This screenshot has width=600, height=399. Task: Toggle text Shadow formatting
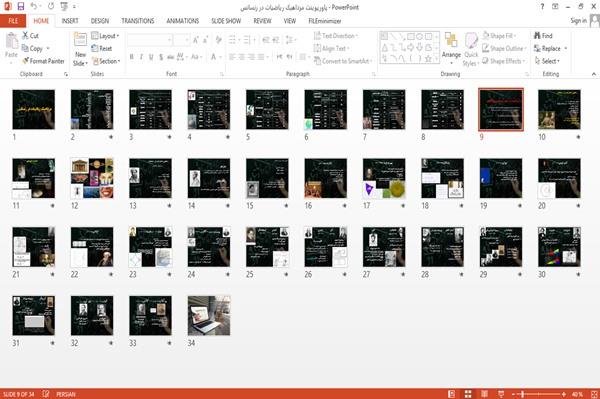pyautogui.click(x=161, y=57)
